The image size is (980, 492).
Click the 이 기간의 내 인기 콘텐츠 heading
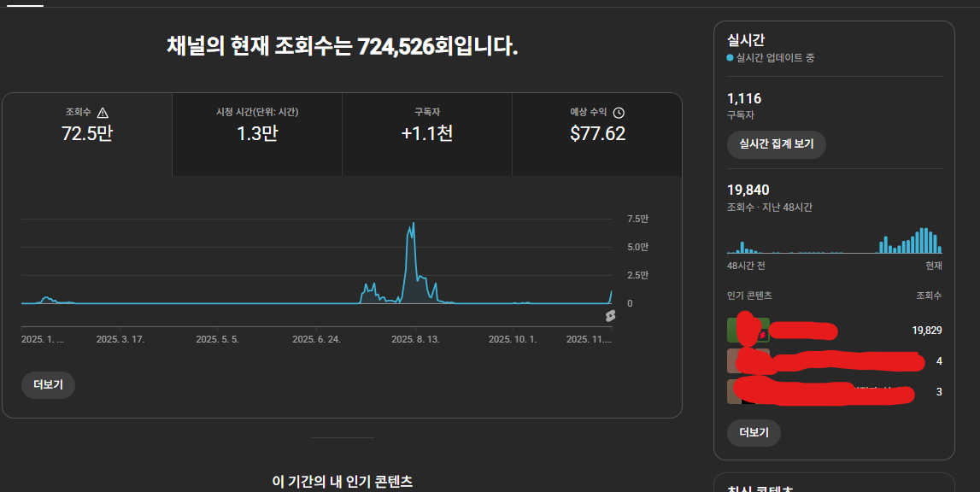342,482
